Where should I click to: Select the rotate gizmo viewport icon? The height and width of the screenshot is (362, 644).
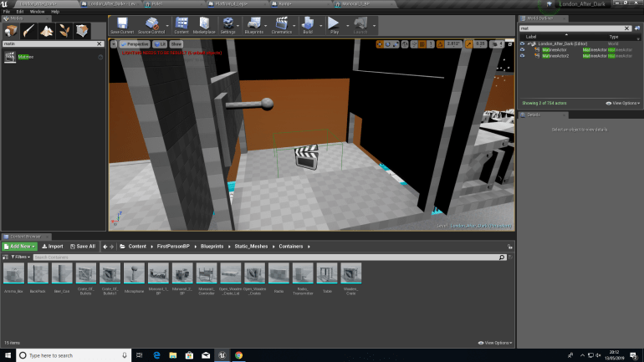coord(387,44)
